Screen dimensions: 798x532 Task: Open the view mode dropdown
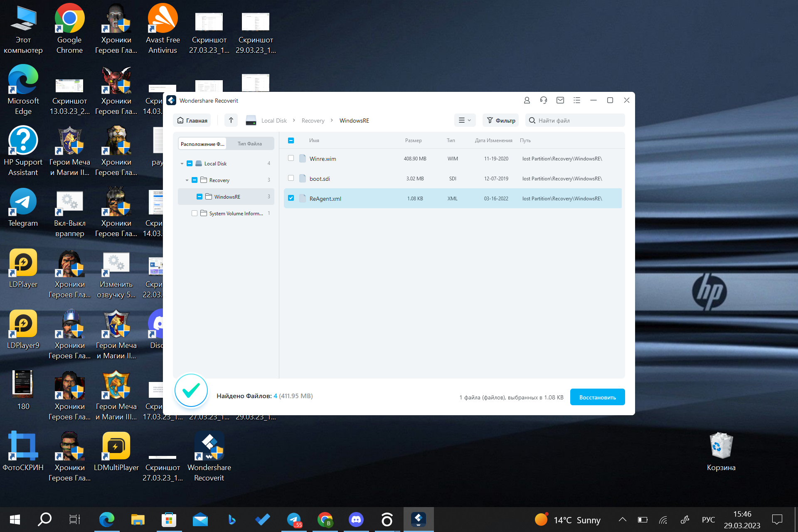point(465,120)
